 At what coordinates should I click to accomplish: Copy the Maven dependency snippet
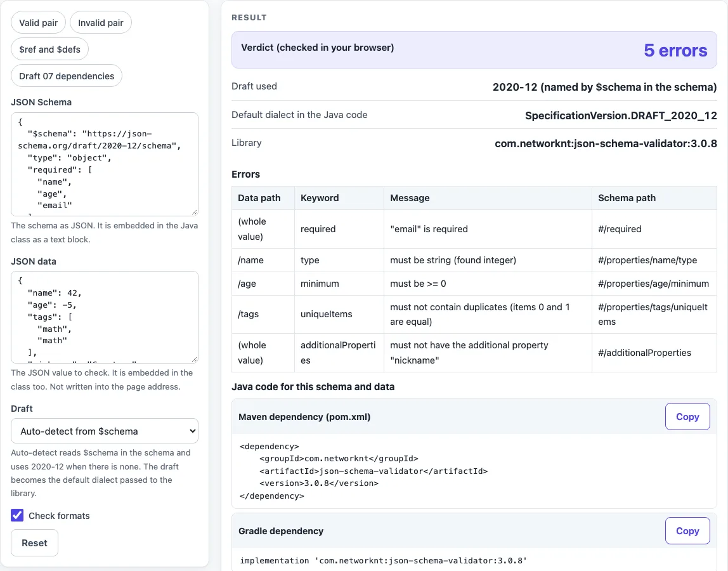[687, 417]
